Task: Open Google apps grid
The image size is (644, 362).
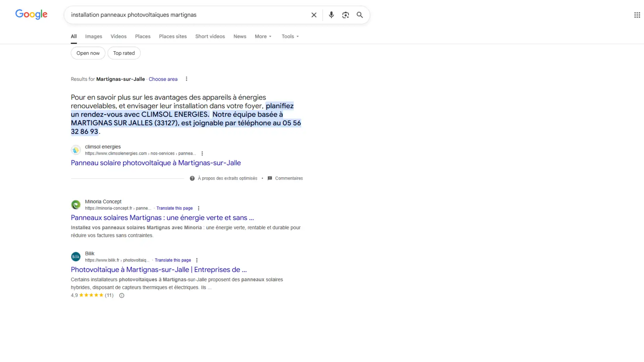Action: click(x=637, y=15)
